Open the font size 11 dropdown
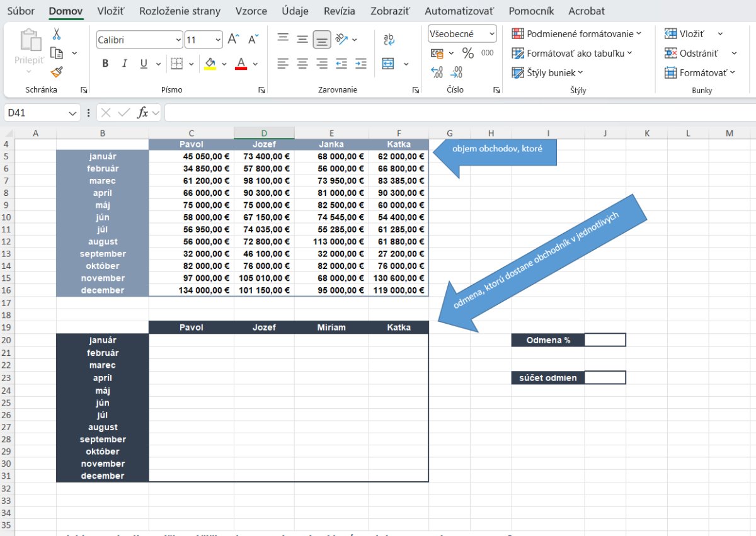 click(x=218, y=40)
